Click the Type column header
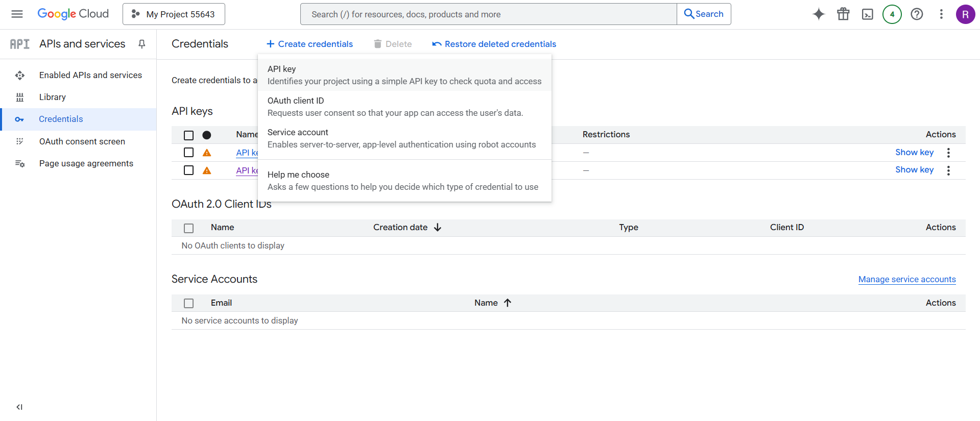 pos(629,227)
